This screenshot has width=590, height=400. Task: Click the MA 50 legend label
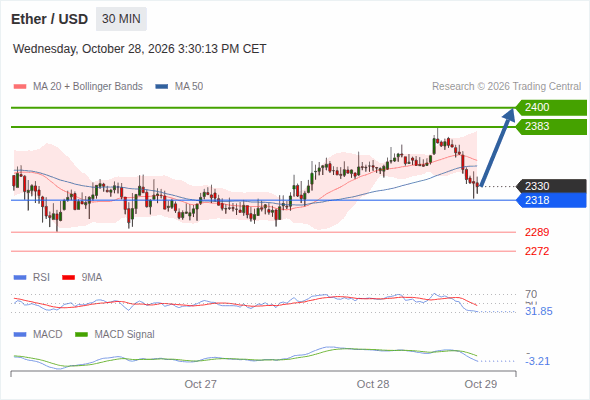[189, 87]
